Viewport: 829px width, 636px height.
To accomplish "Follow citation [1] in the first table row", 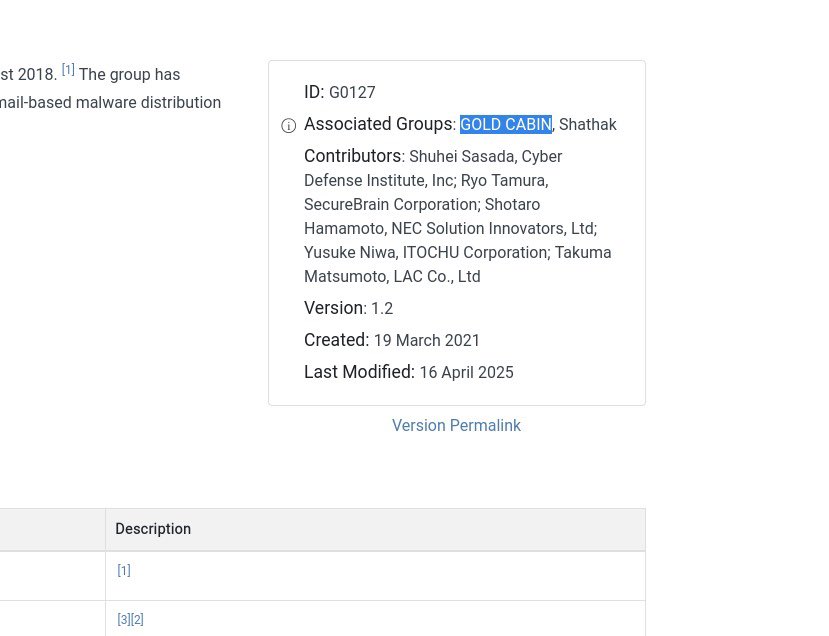I will pos(124,570).
